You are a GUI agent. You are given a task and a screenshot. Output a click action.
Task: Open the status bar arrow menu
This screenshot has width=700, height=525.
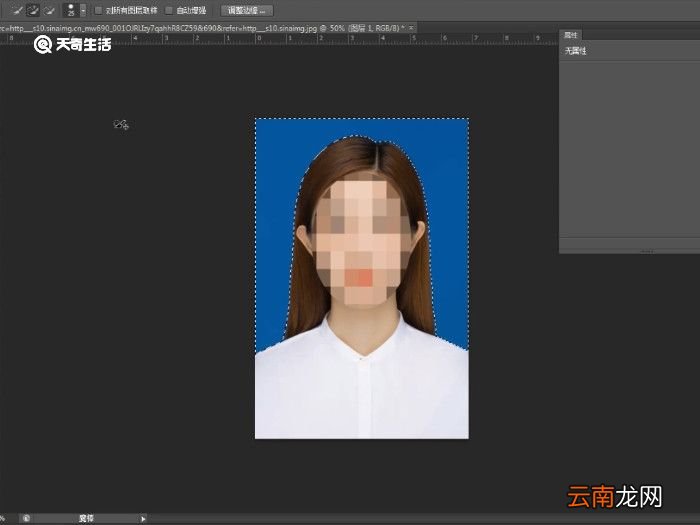[143, 519]
